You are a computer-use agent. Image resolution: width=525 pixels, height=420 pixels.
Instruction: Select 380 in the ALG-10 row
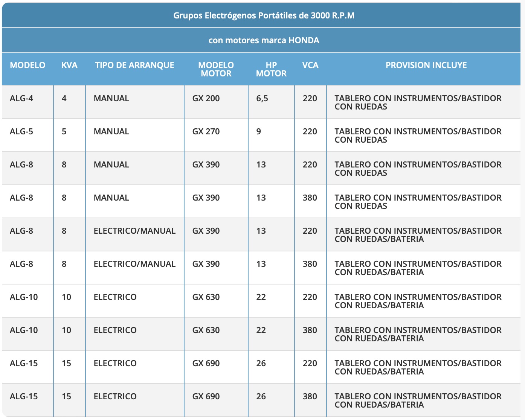310,330
